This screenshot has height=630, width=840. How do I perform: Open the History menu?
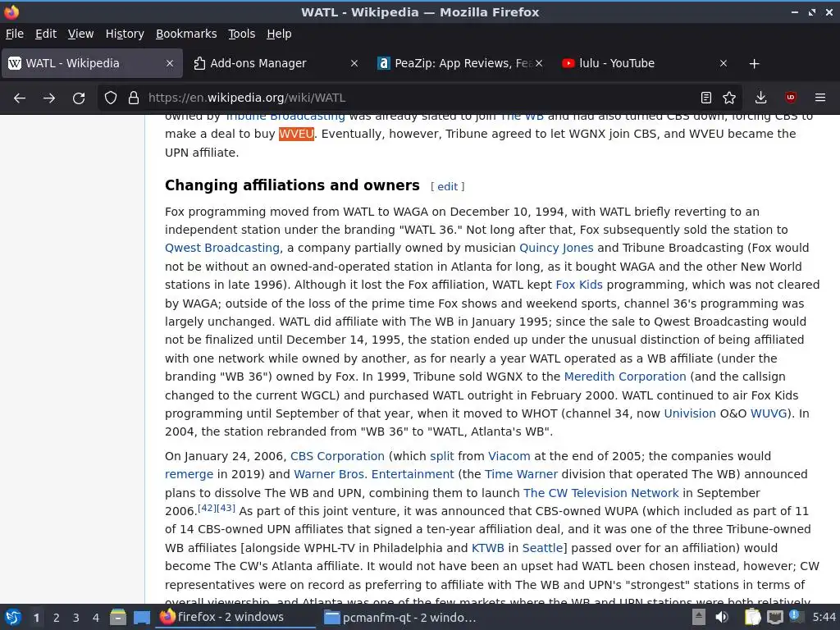pos(125,34)
